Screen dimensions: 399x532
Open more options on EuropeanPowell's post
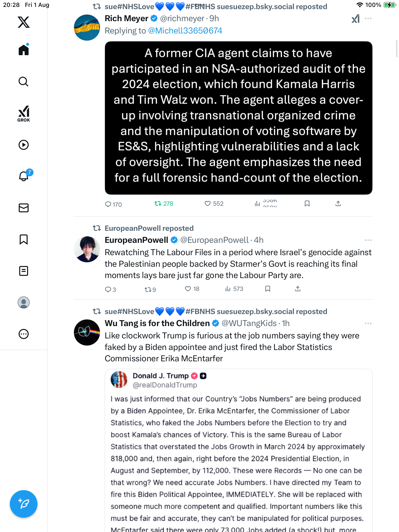[x=368, y=240]
